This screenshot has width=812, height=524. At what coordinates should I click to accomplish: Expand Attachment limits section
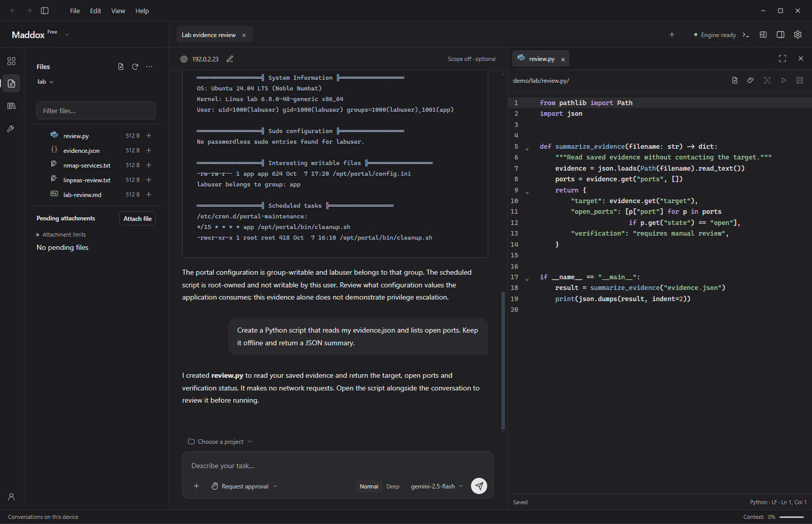[61, 235]
